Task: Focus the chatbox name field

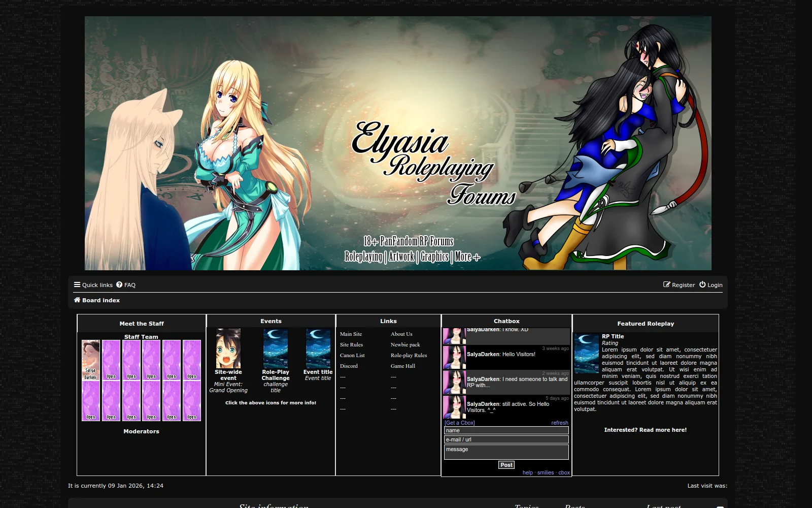Action: [506, 430]
